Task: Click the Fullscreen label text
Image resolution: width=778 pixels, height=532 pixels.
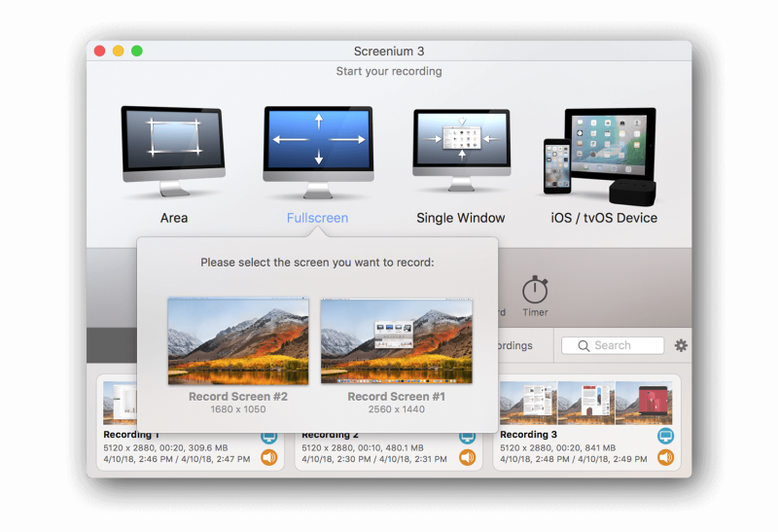Action: pos(317,218)
